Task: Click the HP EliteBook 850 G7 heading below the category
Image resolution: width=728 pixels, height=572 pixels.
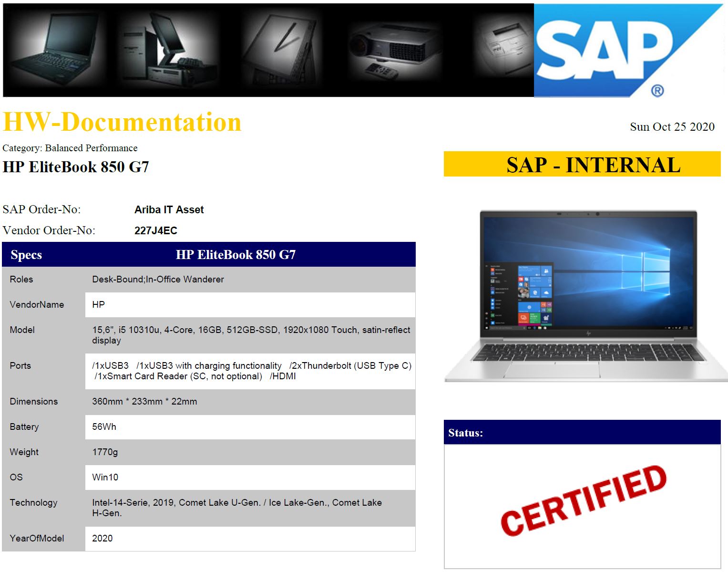Action: (x=76, y=167)
